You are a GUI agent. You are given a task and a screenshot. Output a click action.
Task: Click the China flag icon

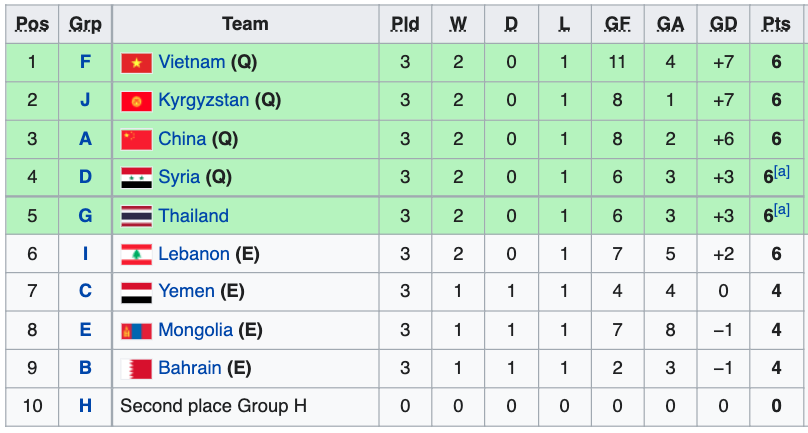[137, 139]
